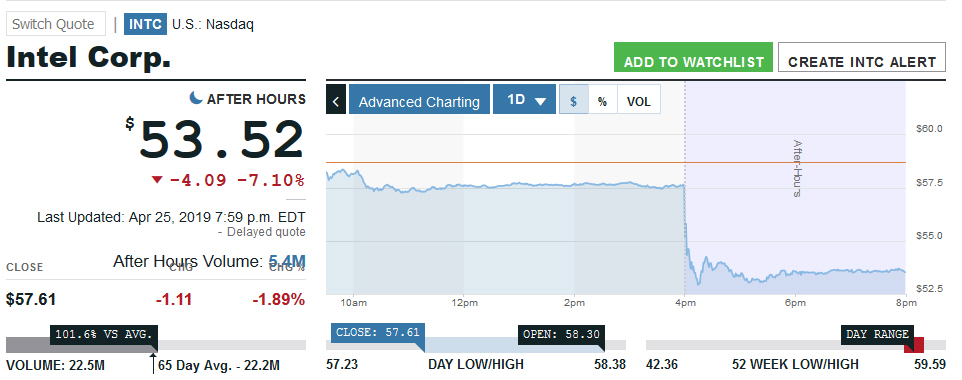Click the volume progress bar
Screen dimensions: 962x380
[156, 346]
